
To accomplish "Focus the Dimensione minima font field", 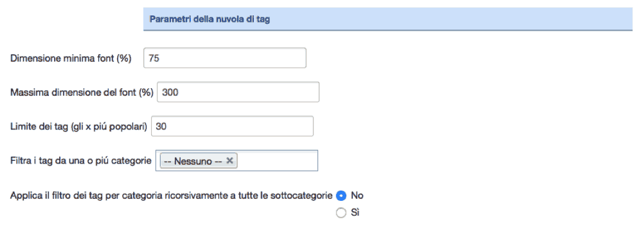I will [225, 58].
